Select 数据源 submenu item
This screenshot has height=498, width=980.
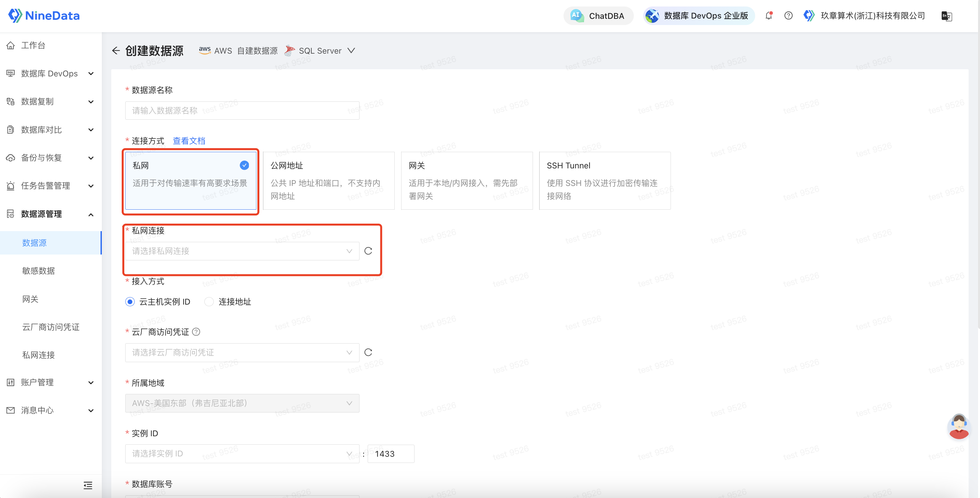pyautogui.click(x=51, y=242)
